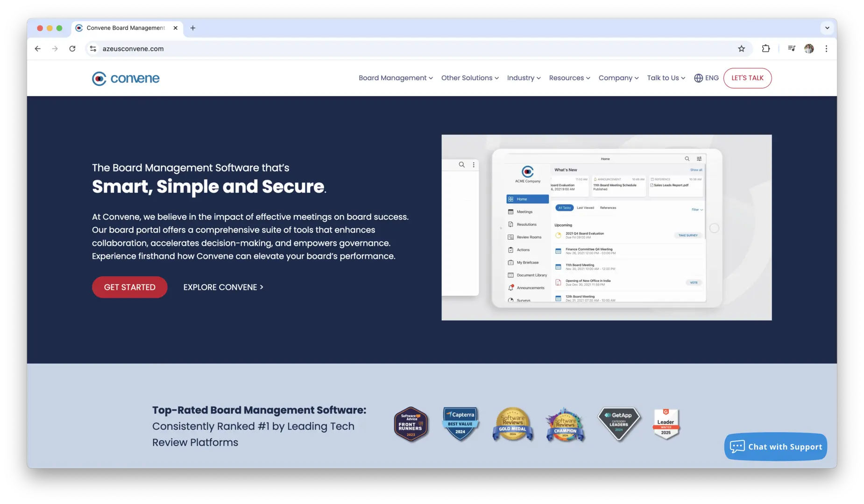
Task: Expand the Other Solutions menu
Action: pos(470,78)
